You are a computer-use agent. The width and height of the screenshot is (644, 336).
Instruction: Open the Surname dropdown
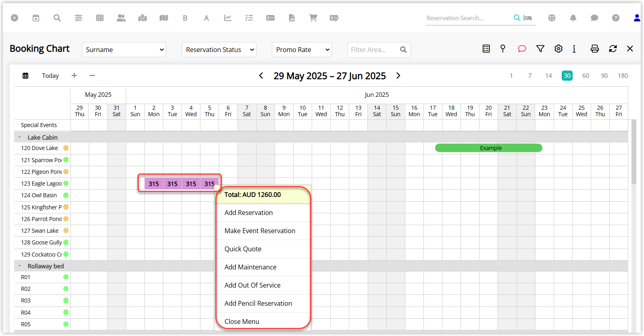(124, 50)
